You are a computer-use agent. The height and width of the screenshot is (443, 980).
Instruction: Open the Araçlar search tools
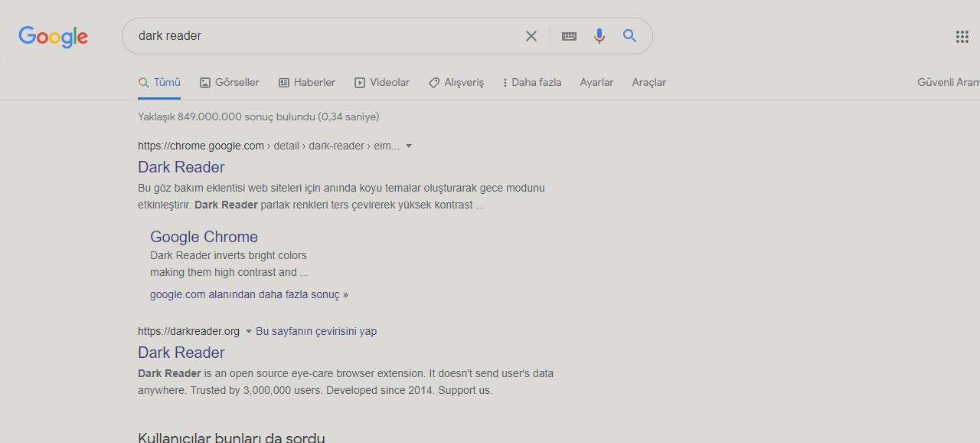[649, 83]
